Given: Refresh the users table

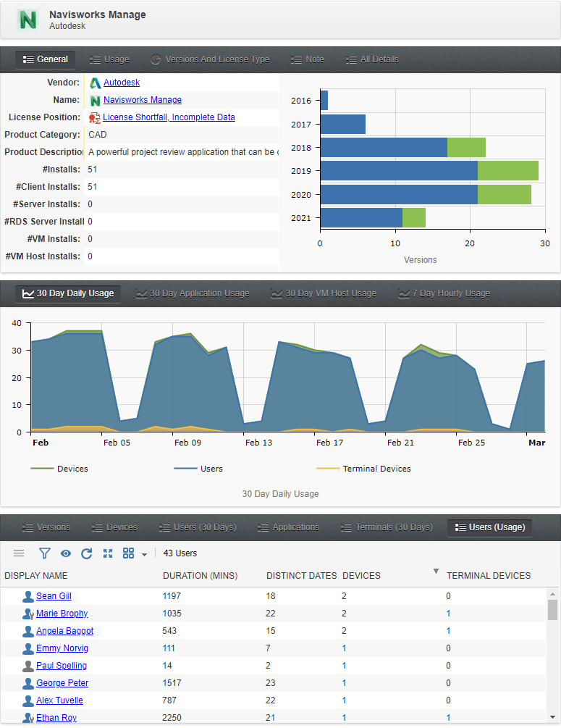Looking at the screenshot, I should tap(86, 553).
